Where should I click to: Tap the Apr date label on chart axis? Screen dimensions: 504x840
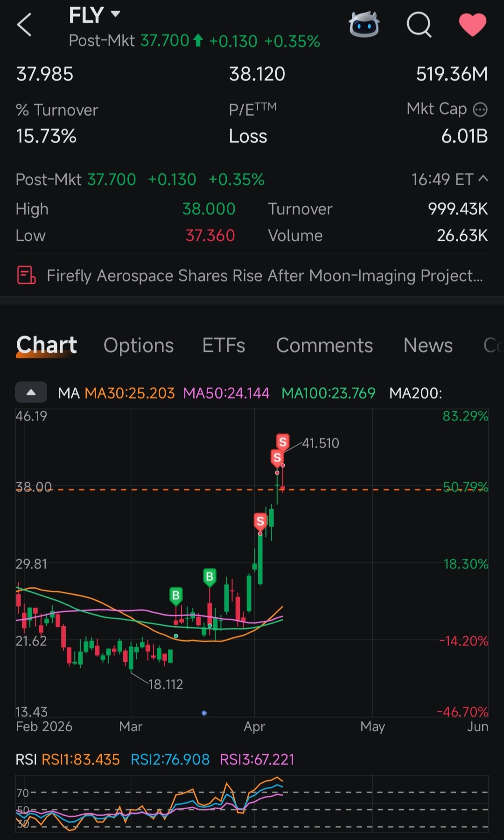(x=254, y=727)
